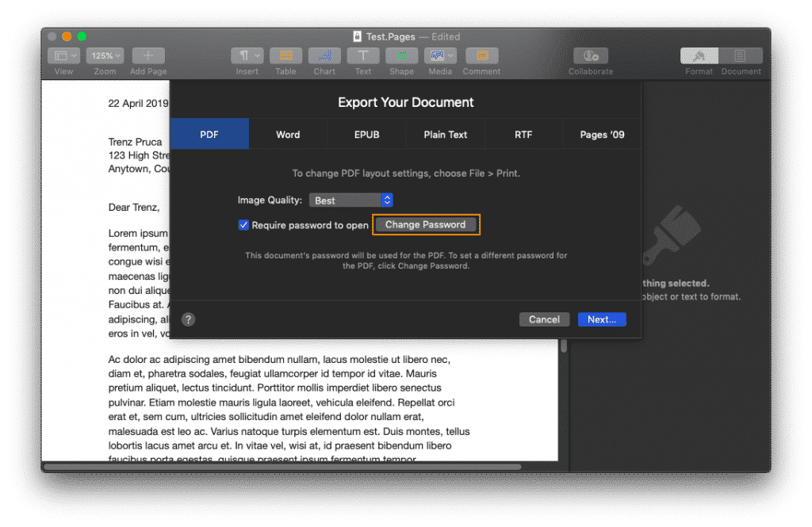
Task: Open the Image Quality dropdown
Action: tap(351, 200)
